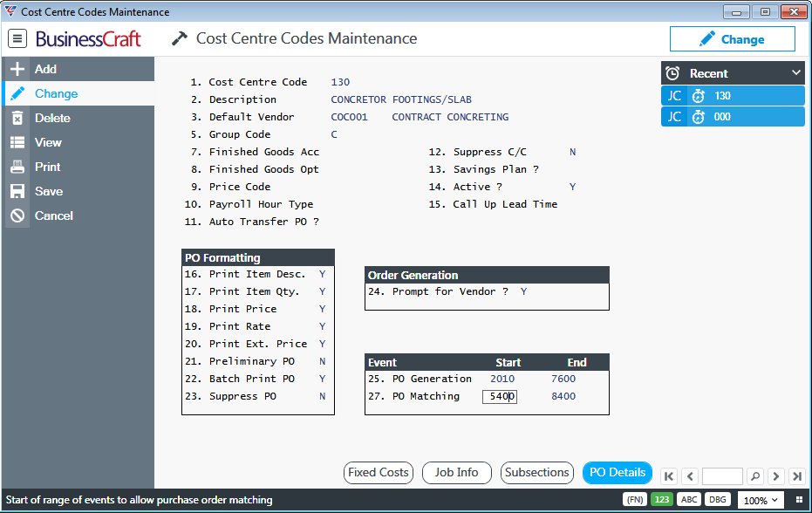Click the Print Rate value Y
This screenshot has height=513, width=812.
click(322, 326)
